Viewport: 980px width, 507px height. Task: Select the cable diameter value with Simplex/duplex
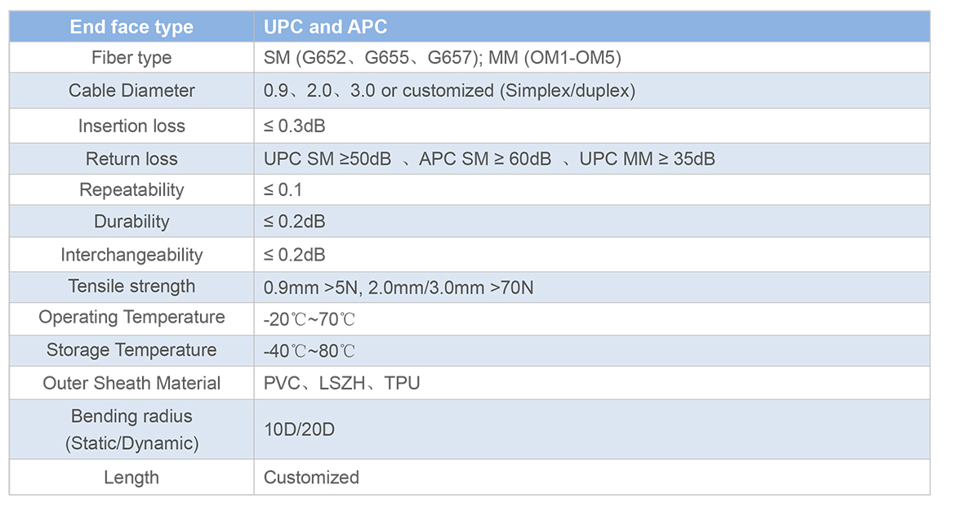[x=449, y=91]
